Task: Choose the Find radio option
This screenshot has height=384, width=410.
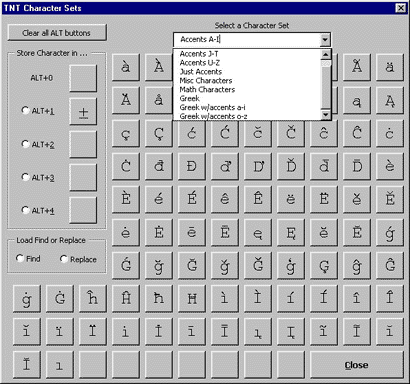Action: pyautogui.click(x=20, y=258)
